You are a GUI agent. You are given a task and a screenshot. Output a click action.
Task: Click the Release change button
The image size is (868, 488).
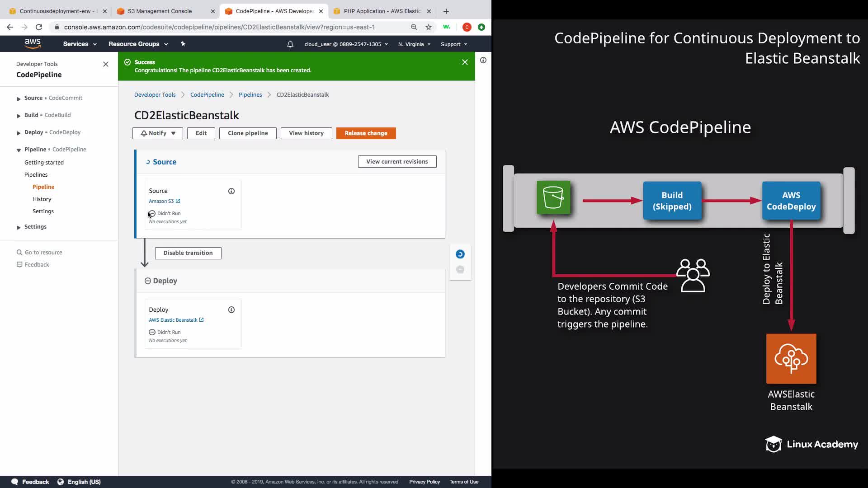(365, 133)
